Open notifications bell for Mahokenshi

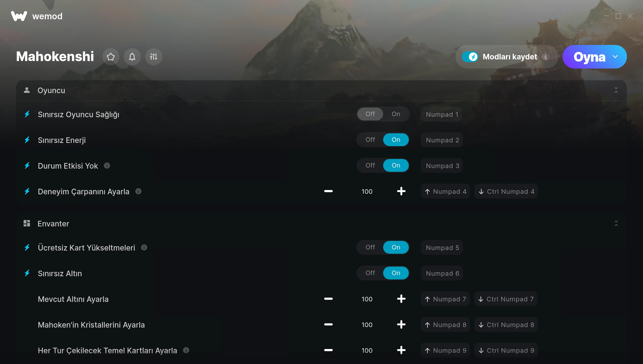click(x=132, y=57)
